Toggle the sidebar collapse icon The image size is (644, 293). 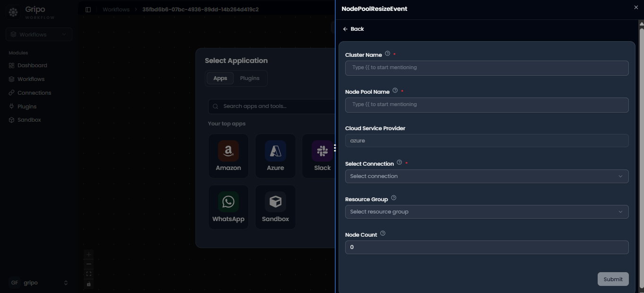coord(88,9)
